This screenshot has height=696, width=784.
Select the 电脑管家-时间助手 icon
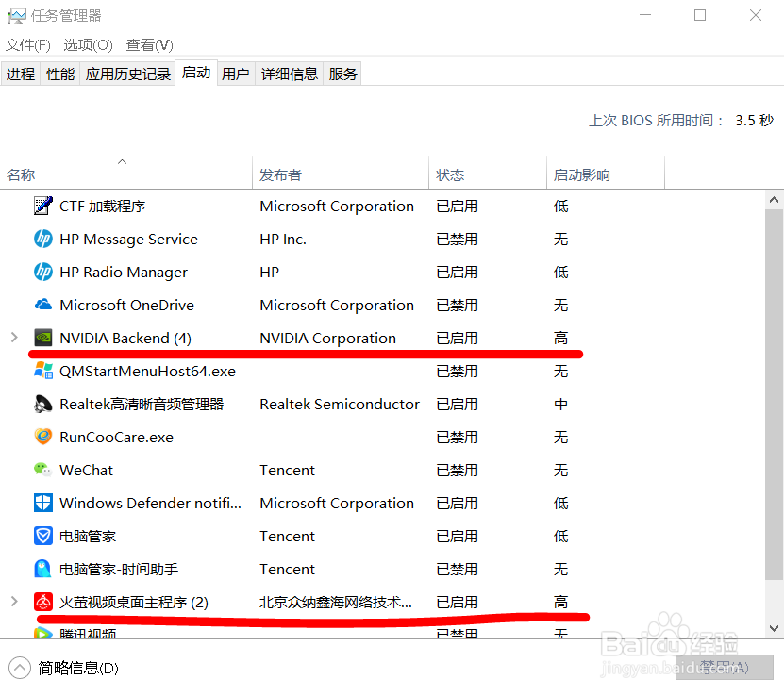(43, 568)
